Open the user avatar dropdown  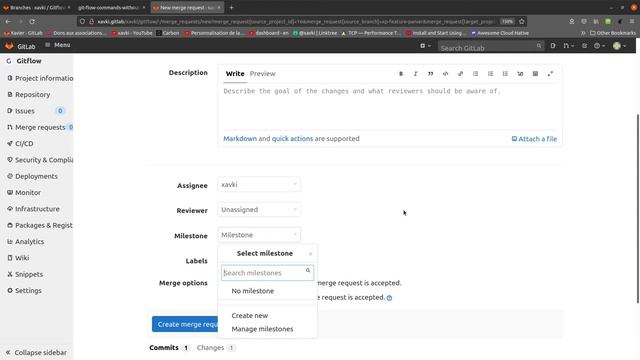pos(620,46)
